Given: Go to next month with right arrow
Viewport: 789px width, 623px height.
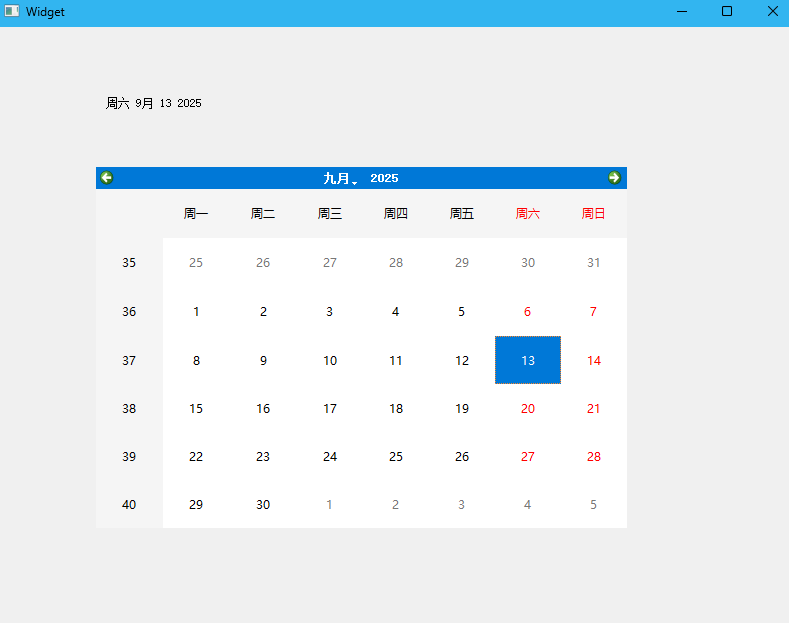Looking at the screenshot, I should (x=614, y=178).
